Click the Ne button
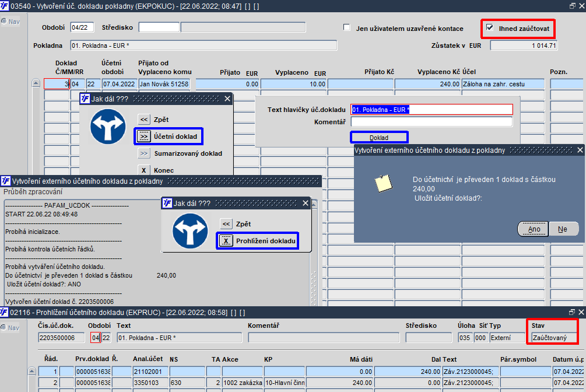 563,229
